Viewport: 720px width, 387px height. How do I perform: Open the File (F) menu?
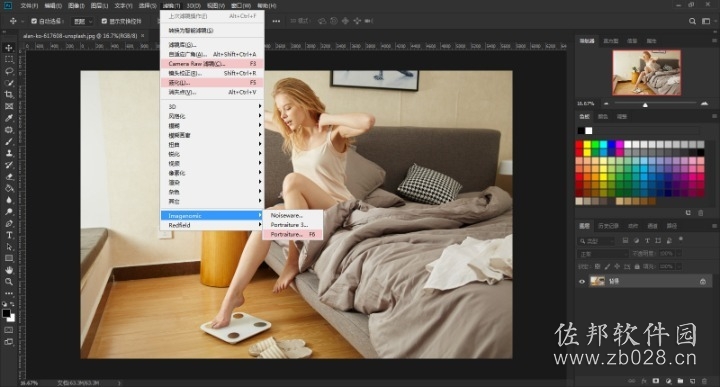coord(29,6)
